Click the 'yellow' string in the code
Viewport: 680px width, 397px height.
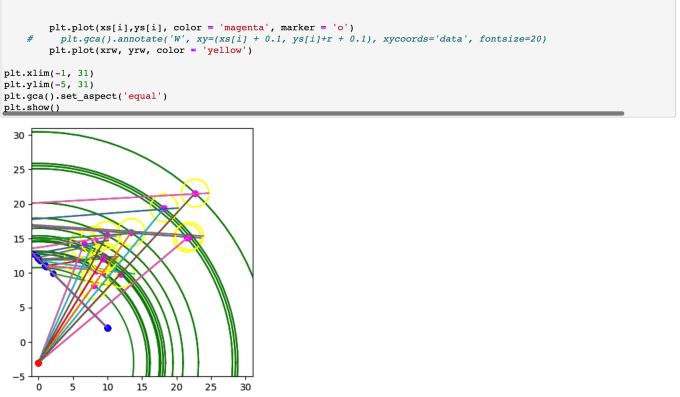click(227, 50)
